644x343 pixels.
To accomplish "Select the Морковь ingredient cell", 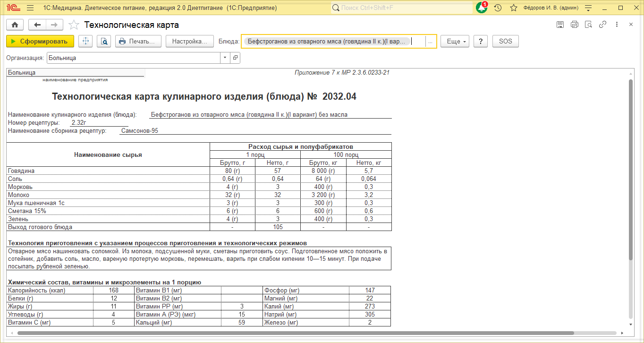I will [x=108, y=187].
